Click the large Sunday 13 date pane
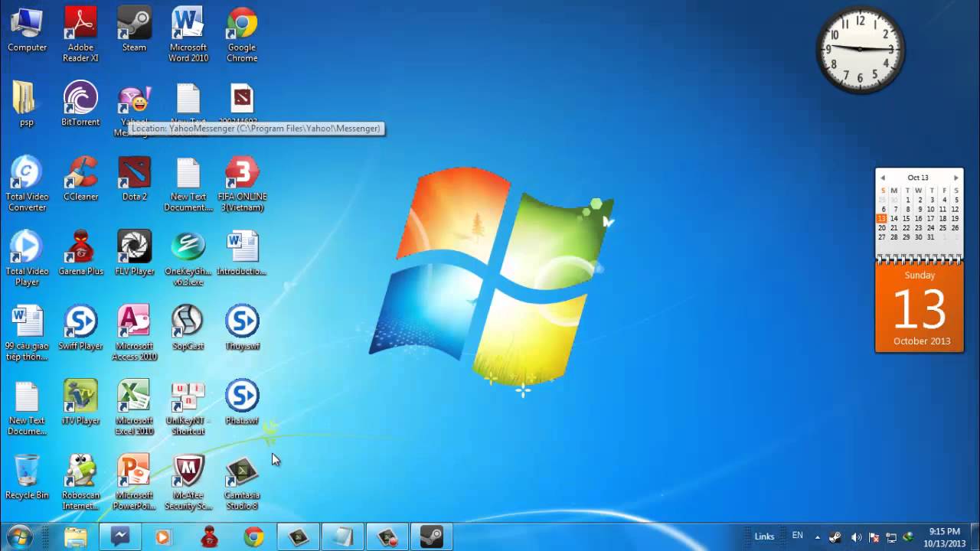This screenshot has width=980, height=551. (920, 308)
